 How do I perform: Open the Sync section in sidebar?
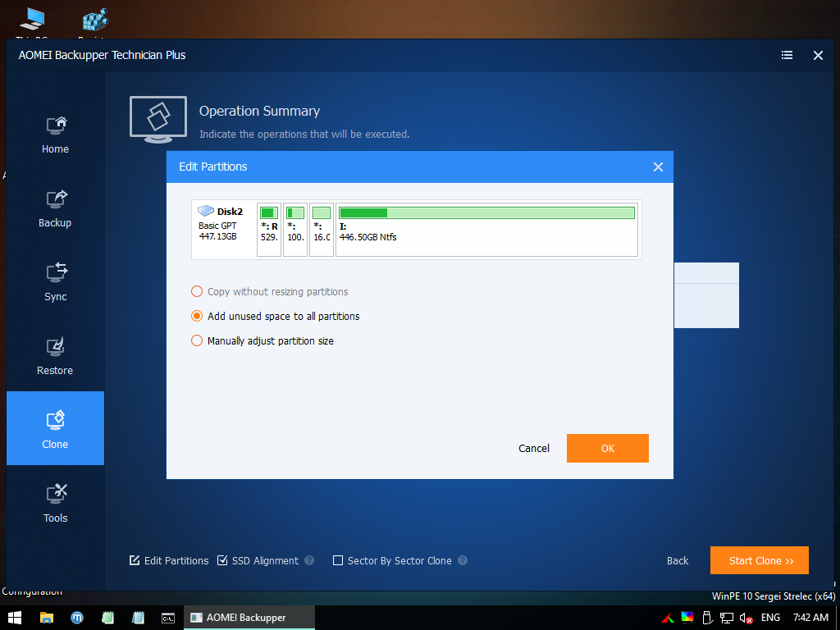(55, 283)
